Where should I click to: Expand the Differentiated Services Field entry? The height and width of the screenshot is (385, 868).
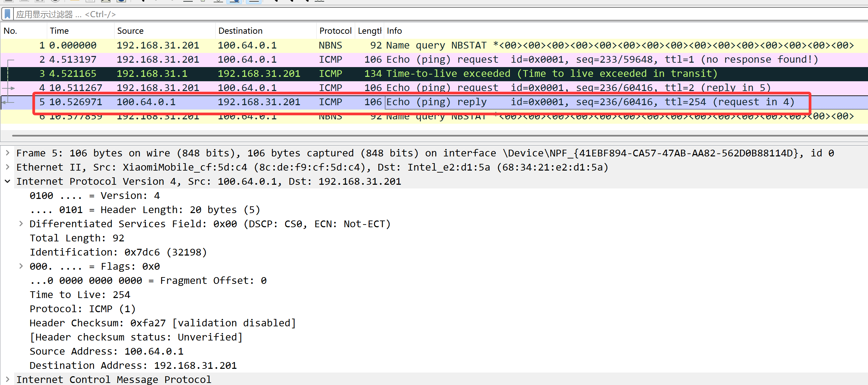point(21,224)
